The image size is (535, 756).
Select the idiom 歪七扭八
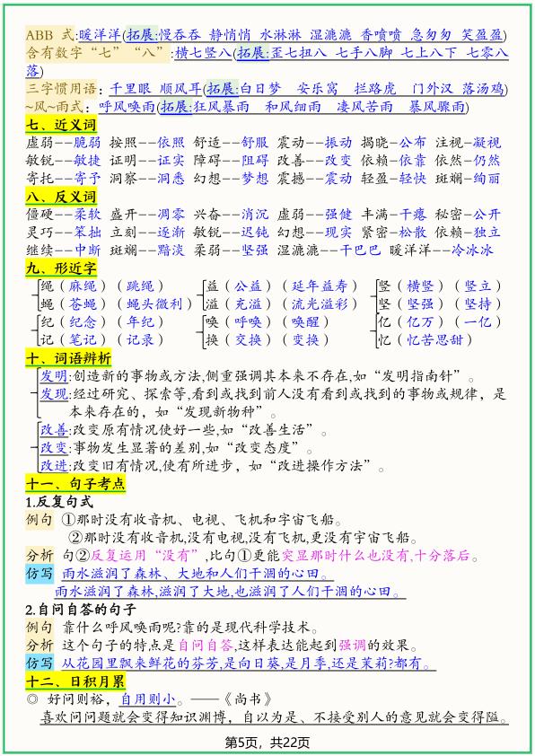(299, 53)
